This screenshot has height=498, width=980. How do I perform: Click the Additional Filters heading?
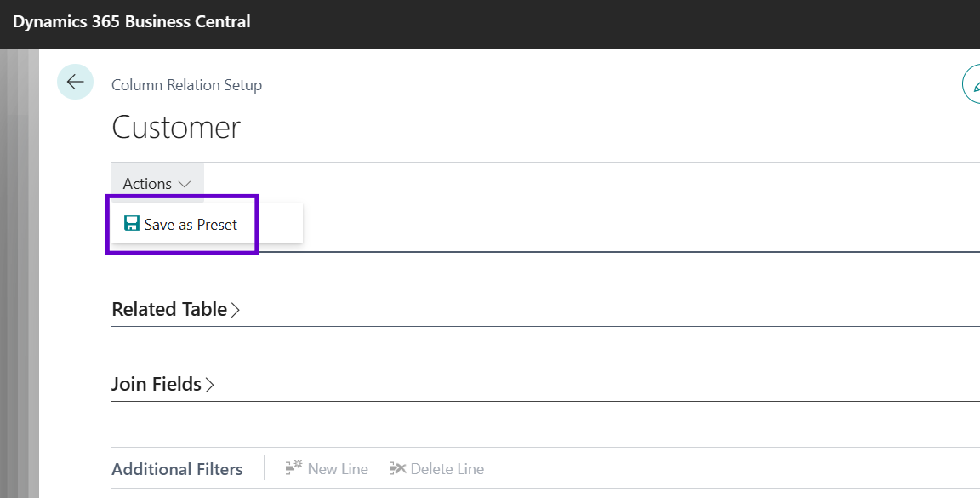tap(177, 469)
